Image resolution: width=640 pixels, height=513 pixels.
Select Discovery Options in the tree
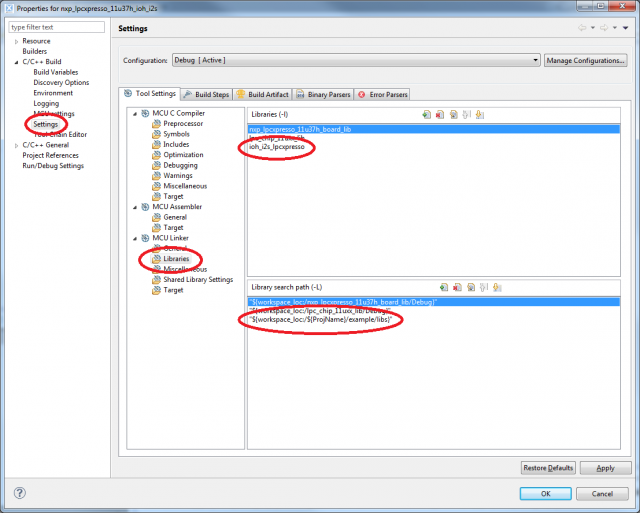pos(61,82)
